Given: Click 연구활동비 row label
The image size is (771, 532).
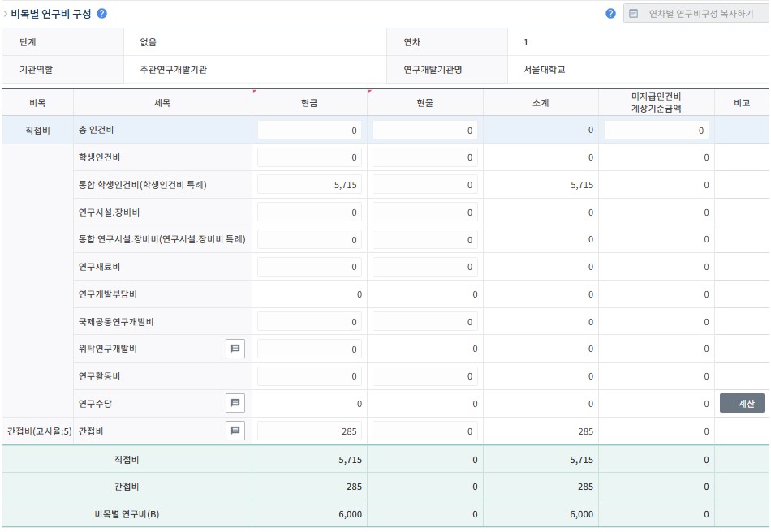Looking at the screenshot, I should click(x=99, y=376).
